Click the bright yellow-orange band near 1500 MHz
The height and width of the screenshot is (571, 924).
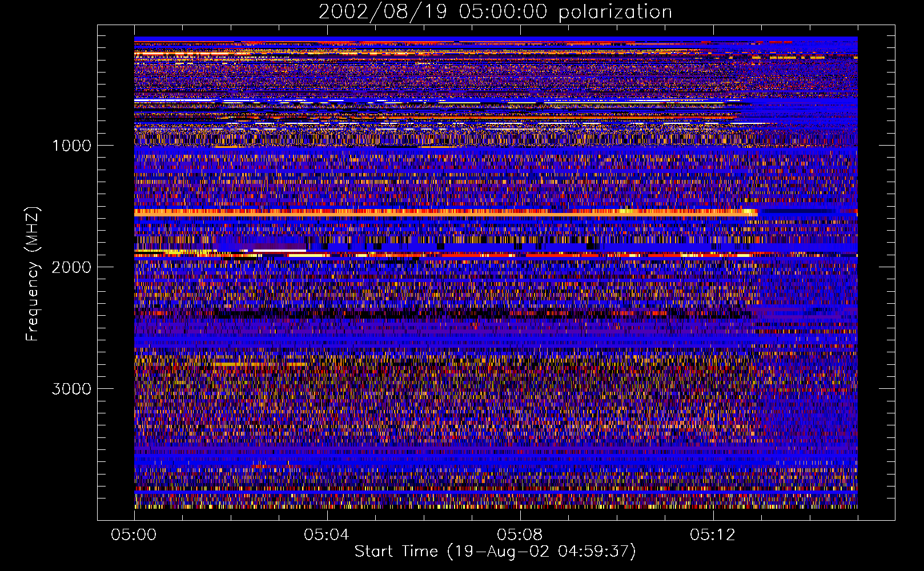point(445,212)
